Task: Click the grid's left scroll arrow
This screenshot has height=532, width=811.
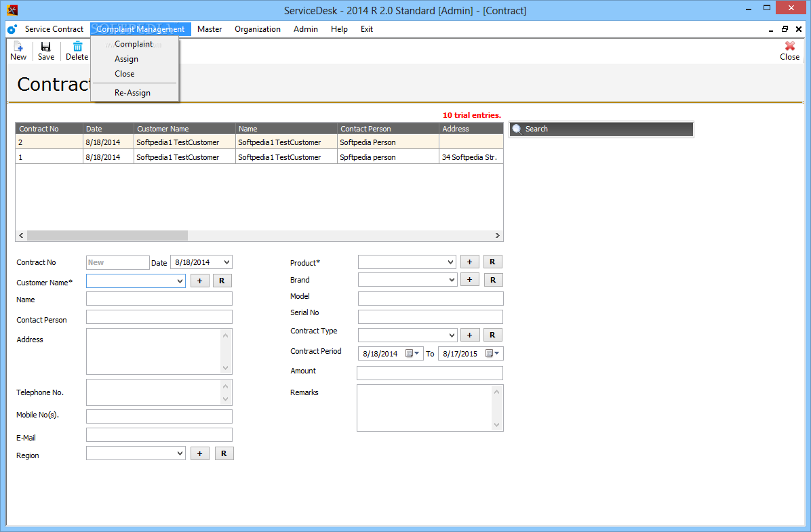Action: point(21,235)
